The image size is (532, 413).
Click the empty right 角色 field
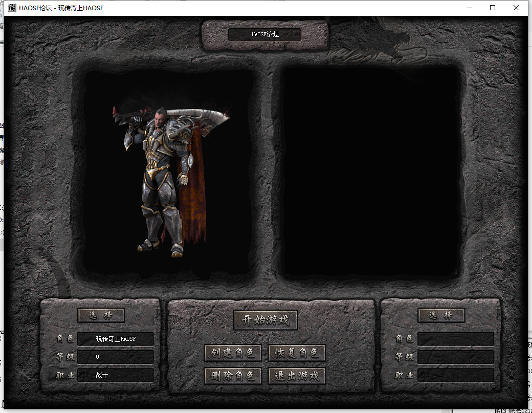tap(456, 339)
